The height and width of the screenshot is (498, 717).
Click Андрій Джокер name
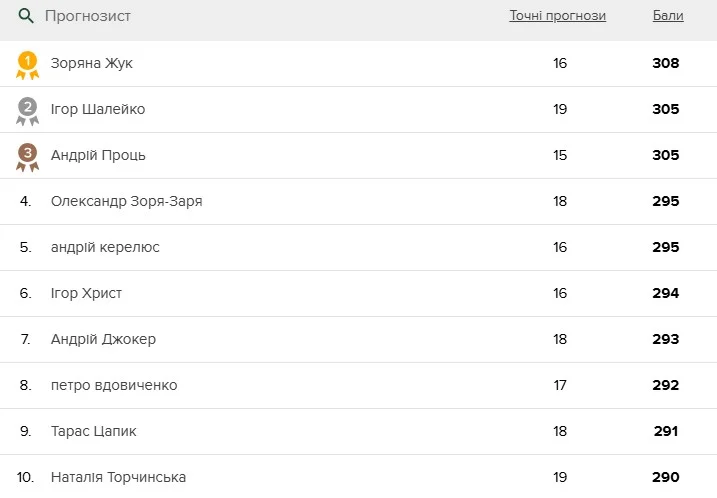(103, 339)
